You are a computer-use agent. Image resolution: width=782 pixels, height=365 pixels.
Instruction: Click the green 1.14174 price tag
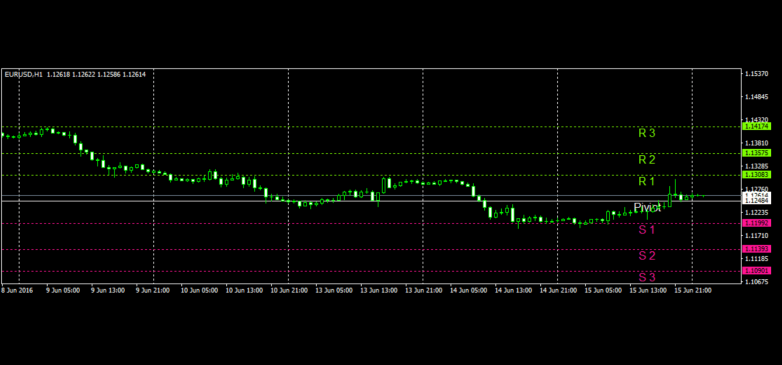coord(757,126)
